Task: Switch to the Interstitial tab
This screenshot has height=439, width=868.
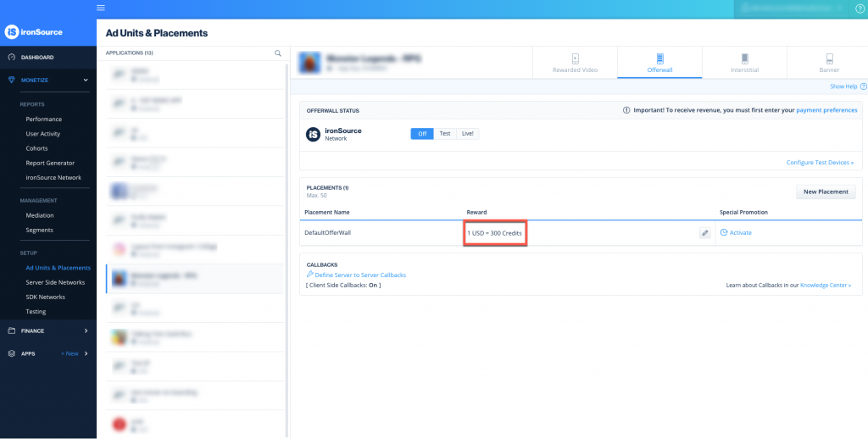Action: [744, 63]
